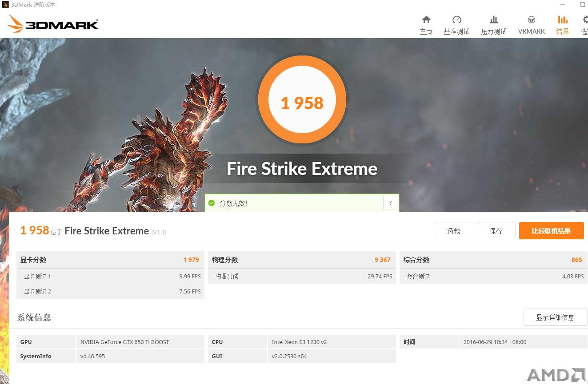The width and height of the screenshot is (588, 384).
Task: Select the 显卡测试 2 row
Action: pyautogui.click(x=110, y=291)
